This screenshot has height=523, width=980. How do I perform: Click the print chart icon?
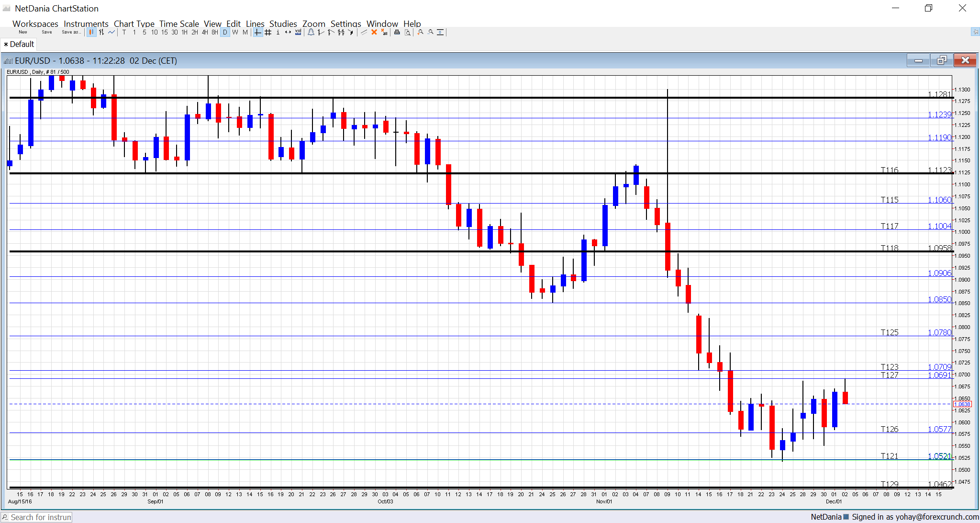397,32
